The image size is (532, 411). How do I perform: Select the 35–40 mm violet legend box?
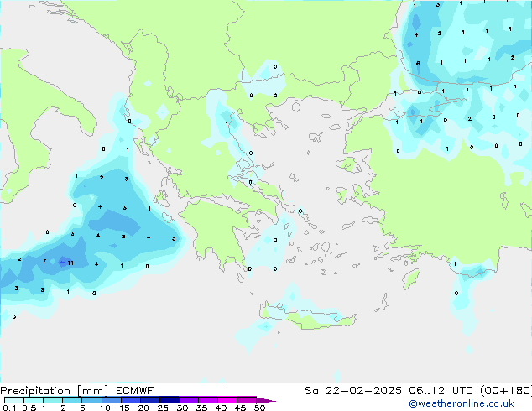coord(207,400)
